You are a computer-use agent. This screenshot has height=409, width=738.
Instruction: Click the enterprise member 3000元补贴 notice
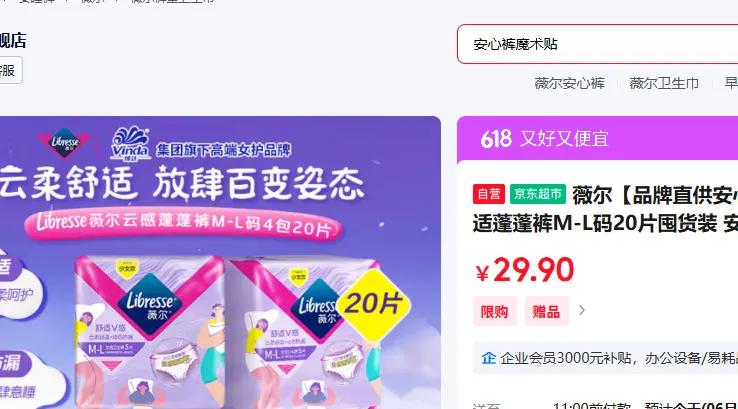click(605, 358)
